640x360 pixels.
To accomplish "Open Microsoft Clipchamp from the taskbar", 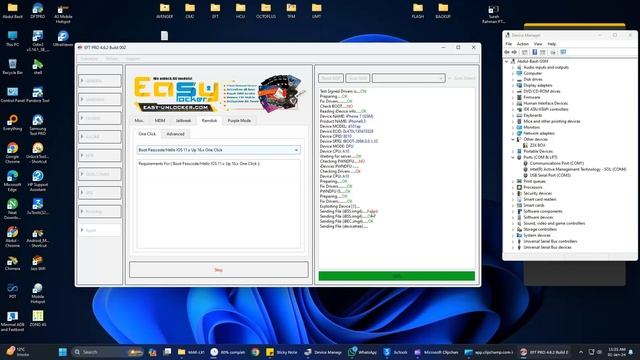I will 436,352.
